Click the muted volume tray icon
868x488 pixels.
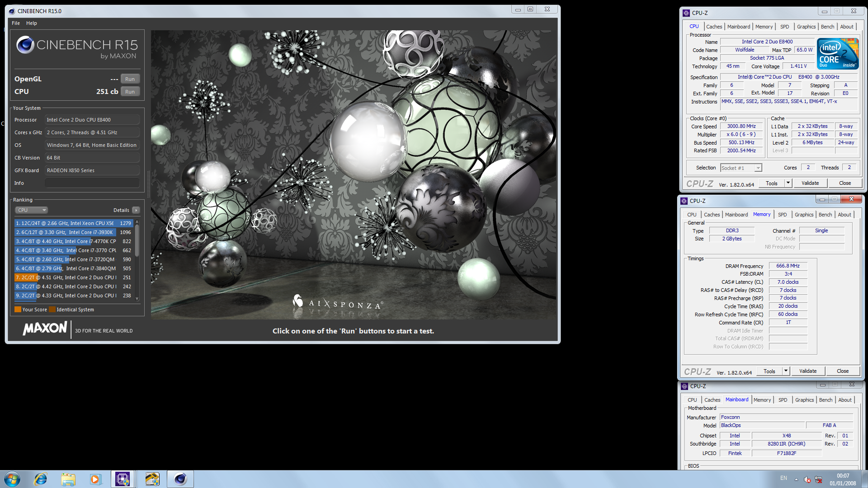pos(807,479)
